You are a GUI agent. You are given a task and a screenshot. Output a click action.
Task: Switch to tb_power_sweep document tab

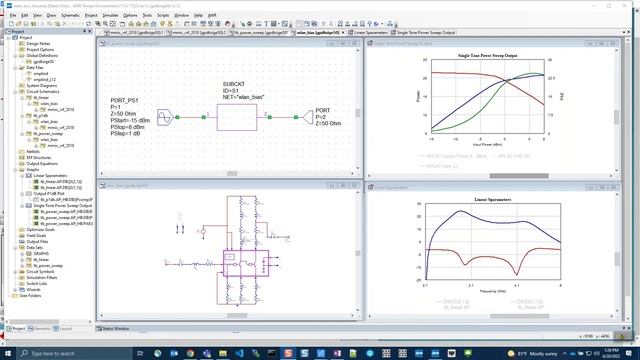259,32
